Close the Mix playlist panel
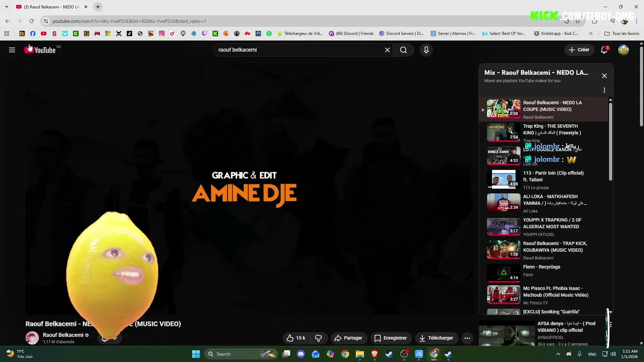Viewport: 644px width, 362px height. (x=604, y=76)
